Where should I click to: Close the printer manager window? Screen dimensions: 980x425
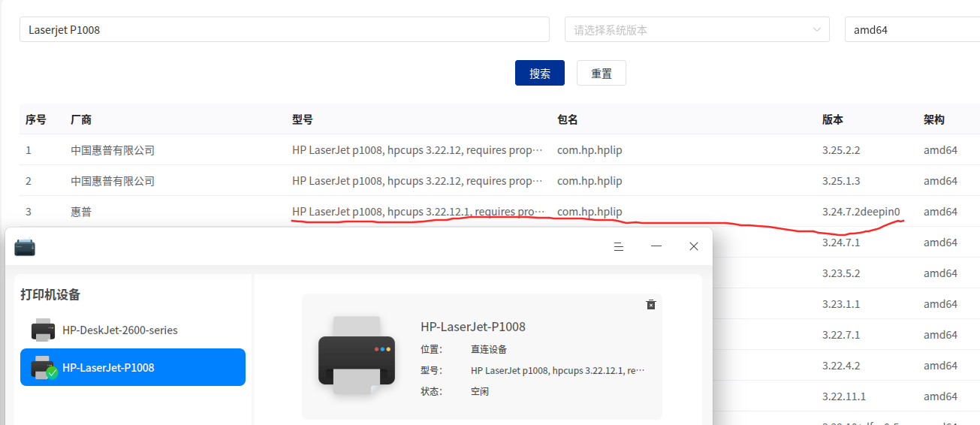point(694,246)
